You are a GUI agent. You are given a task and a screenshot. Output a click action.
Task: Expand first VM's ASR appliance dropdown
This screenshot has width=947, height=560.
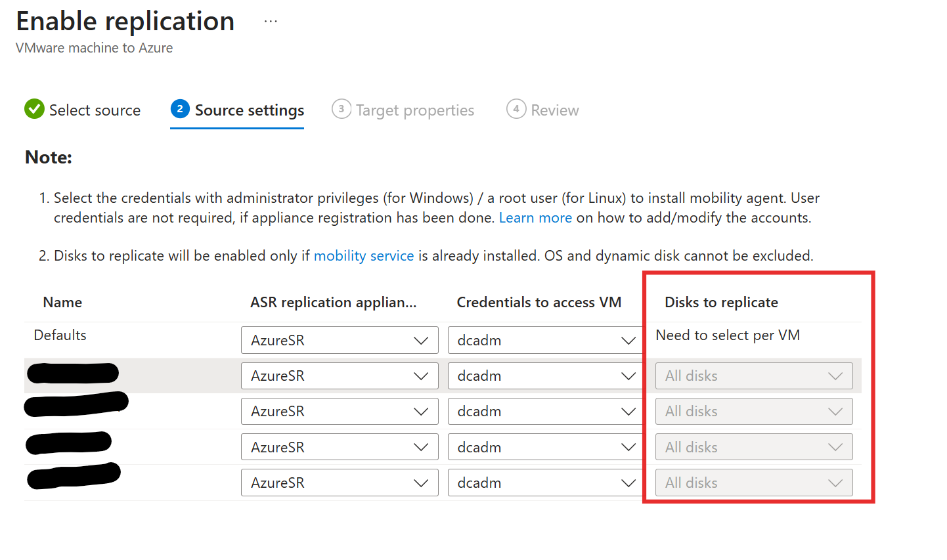tap(339, 376)
